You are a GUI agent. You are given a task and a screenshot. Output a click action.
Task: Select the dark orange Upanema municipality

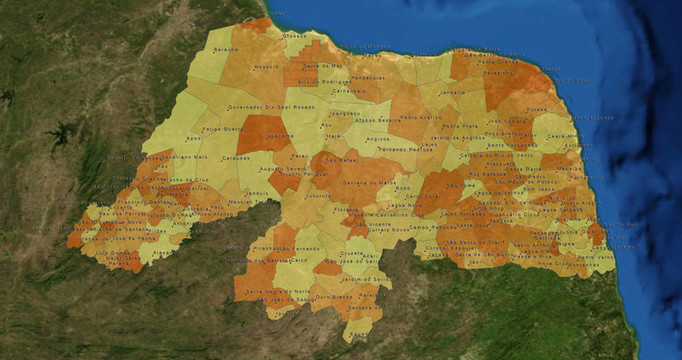(262, 134)
